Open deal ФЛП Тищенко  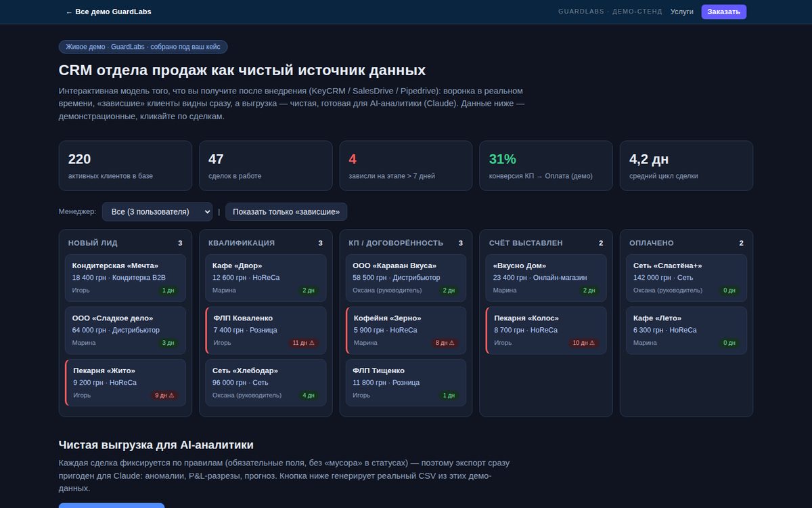(406, 383)
